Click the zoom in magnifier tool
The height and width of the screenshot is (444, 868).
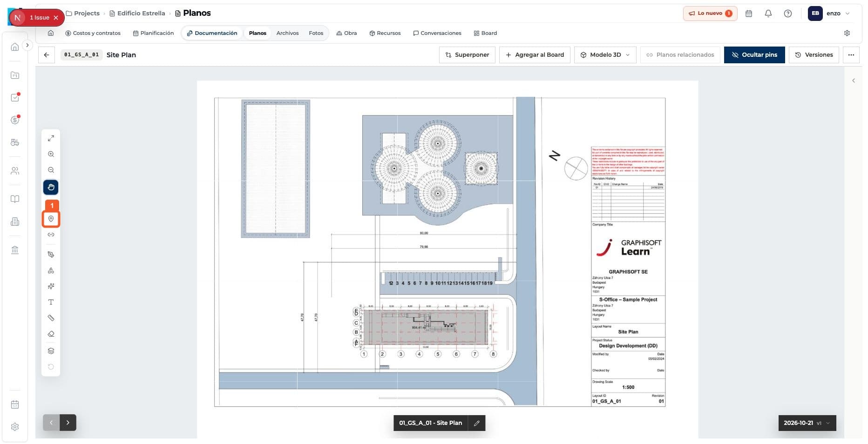[51, 154]
